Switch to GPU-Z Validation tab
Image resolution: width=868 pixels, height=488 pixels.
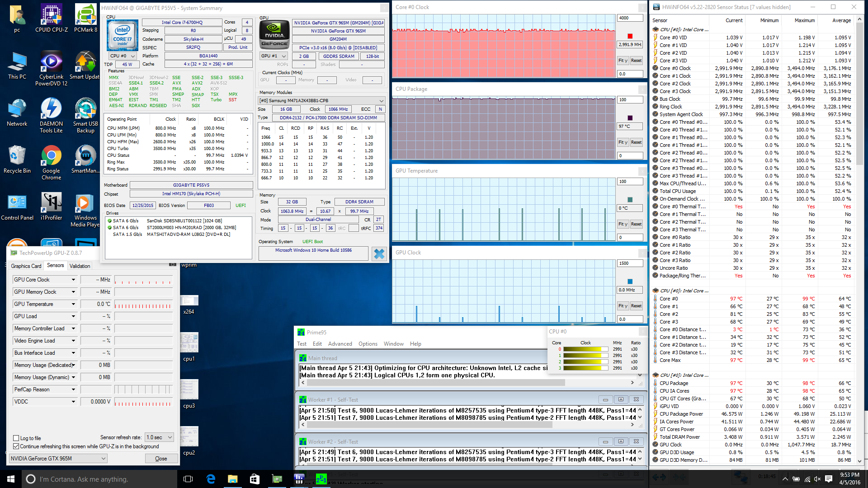[80, 266]
